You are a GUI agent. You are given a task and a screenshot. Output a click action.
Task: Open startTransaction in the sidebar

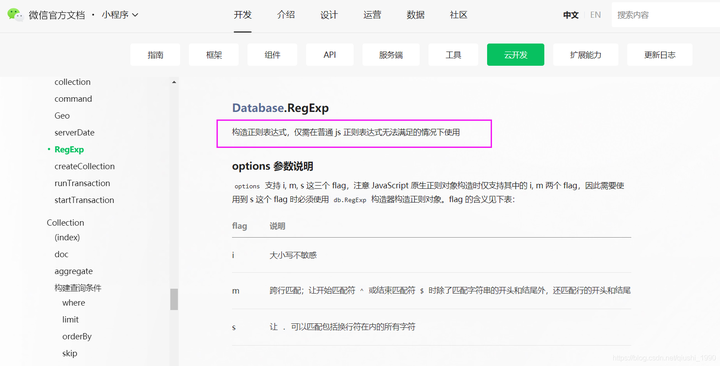(x=84, y=200)
